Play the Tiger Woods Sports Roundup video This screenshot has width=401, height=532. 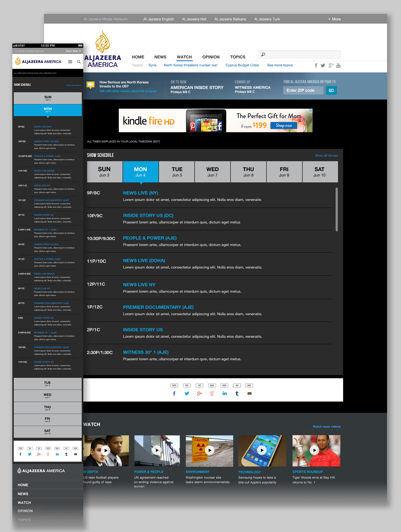point(314,450)
